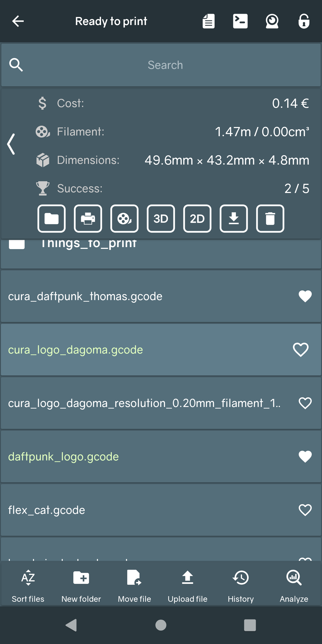
Task: Open the webcam view icon
Action: pos(272,21)
